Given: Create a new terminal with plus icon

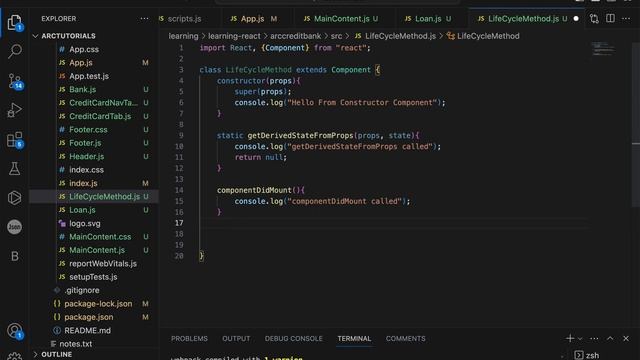Looking at the screenshot, I should 570,338.
